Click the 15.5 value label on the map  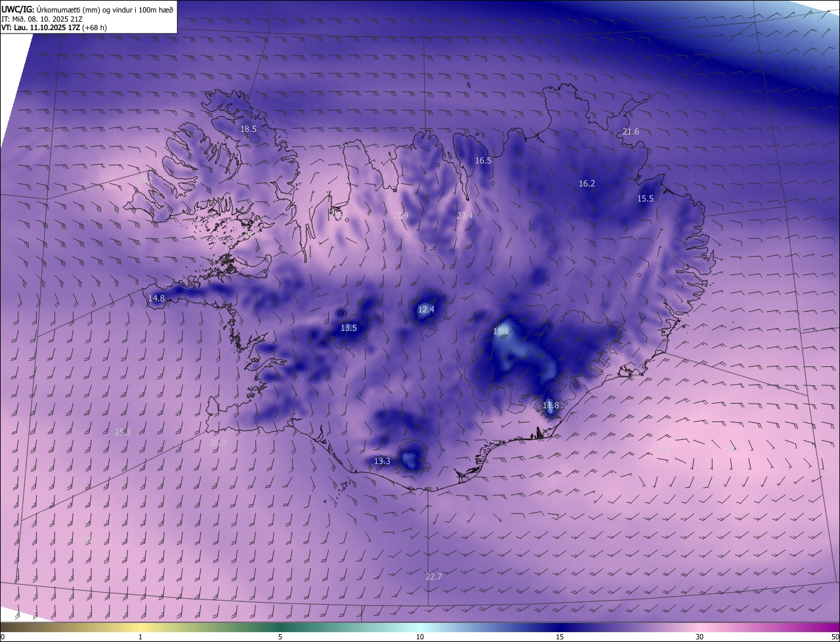pyautogui.click(x=645, y=198)
